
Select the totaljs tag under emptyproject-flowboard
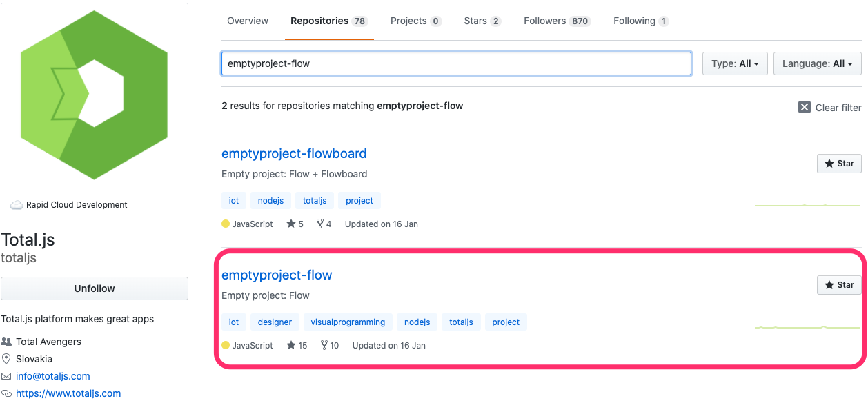(x=315, y=201)
